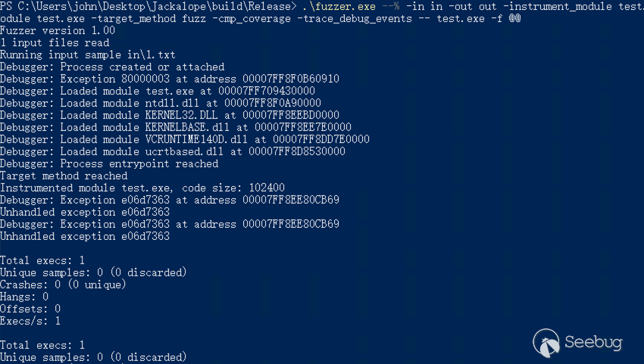Click the PowerShell prompt path ending in Release
The width and height of the screenshot is (644, 364).
click(148, 6)
